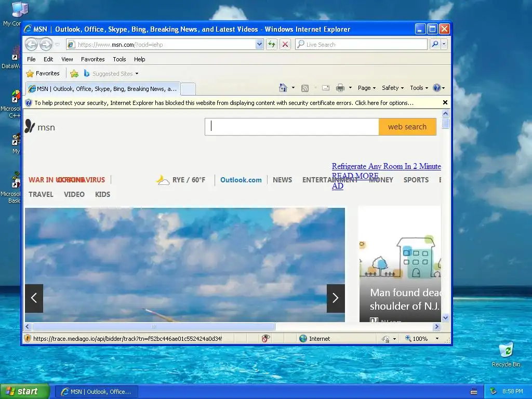Open the SPORTS navigation link
Viewport: 532px width, 399px height.
[x=416, y=180]
